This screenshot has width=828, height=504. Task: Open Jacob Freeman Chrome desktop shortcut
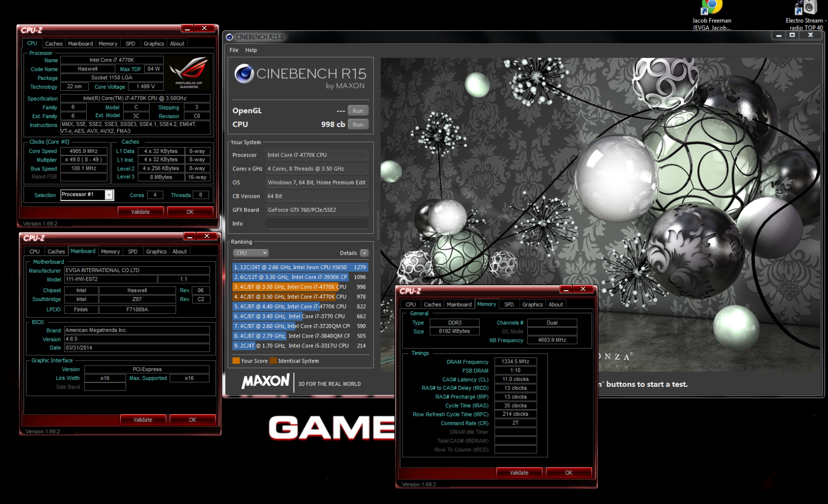712,15
